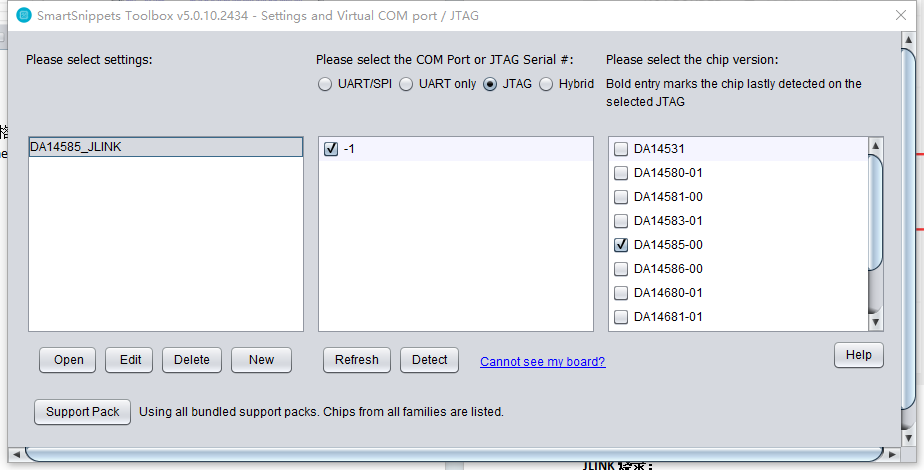Create New settings entry
Screen dimensions: 924x470
[261, 360]
